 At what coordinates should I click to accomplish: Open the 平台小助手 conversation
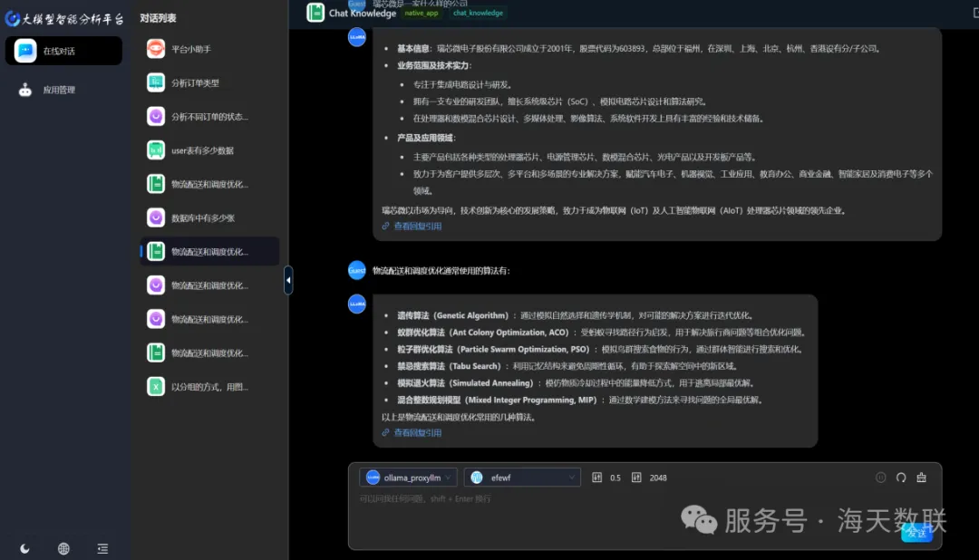click(190, 49)
